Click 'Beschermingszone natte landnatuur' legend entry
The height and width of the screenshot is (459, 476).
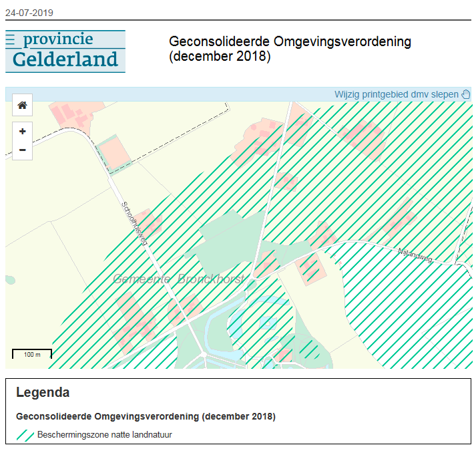point(104,435)
